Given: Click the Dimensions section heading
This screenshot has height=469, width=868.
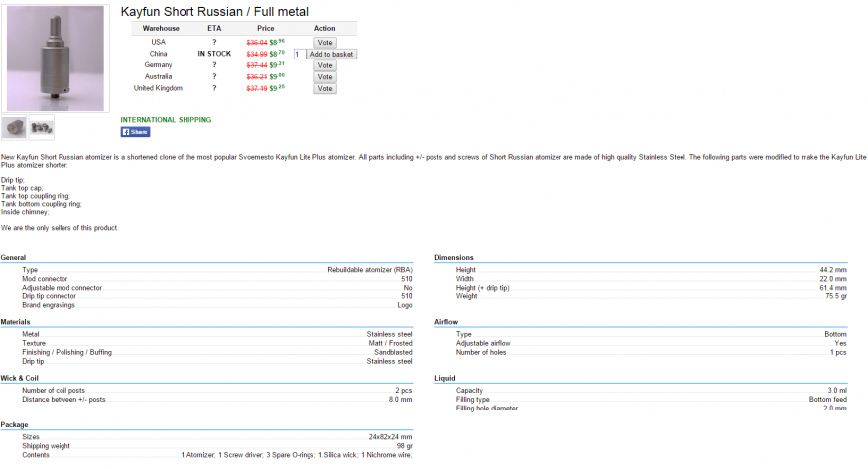Looking at the screenshot, I should pyautogui.click(x=454, y=257).
